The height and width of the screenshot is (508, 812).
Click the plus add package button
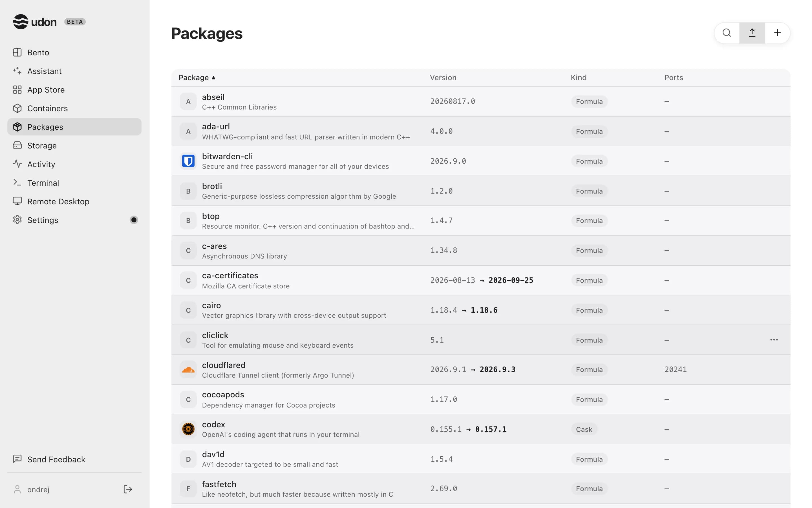[x=777, y=33]
